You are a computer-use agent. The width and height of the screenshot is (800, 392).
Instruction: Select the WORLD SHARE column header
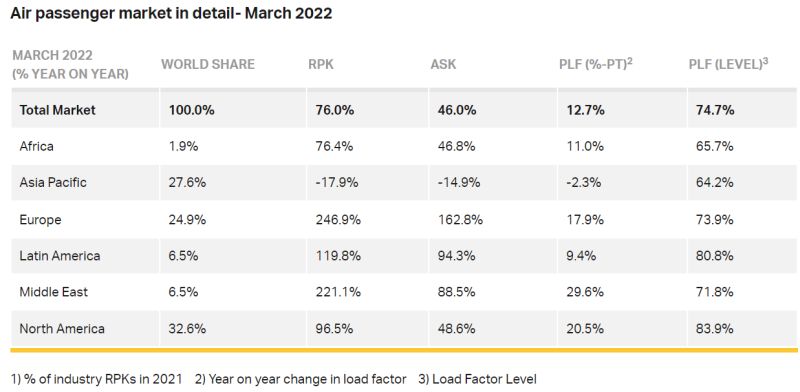[x=208, y=64]
